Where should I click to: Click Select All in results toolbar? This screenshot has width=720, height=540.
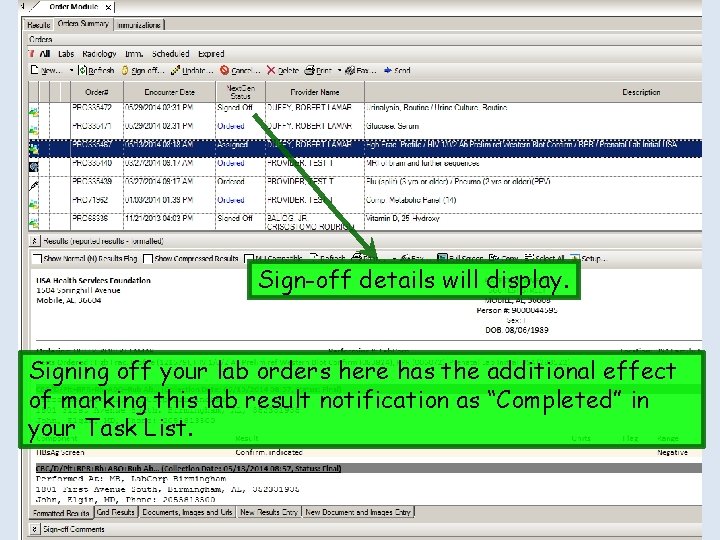pyautogui.click(x=545, y=258)
